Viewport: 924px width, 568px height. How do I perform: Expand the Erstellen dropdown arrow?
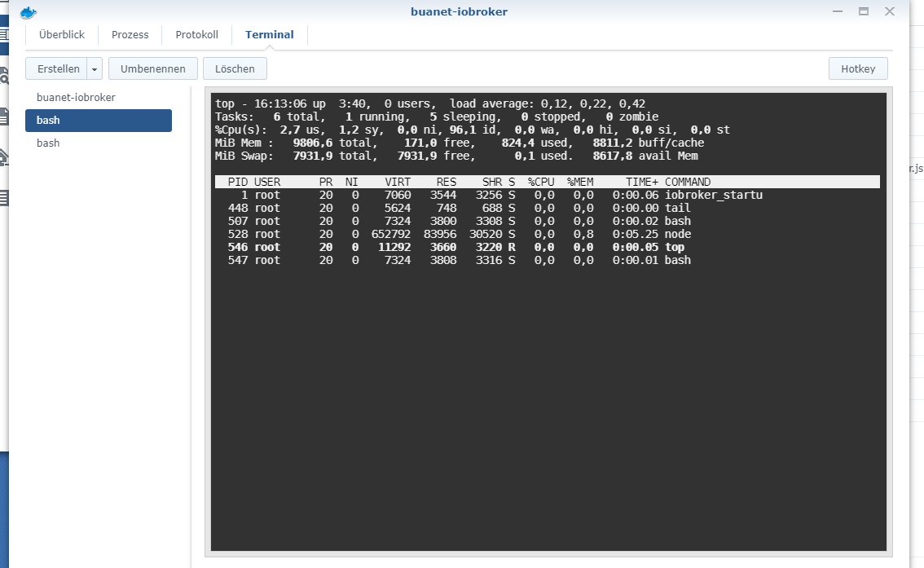(95, 69)
